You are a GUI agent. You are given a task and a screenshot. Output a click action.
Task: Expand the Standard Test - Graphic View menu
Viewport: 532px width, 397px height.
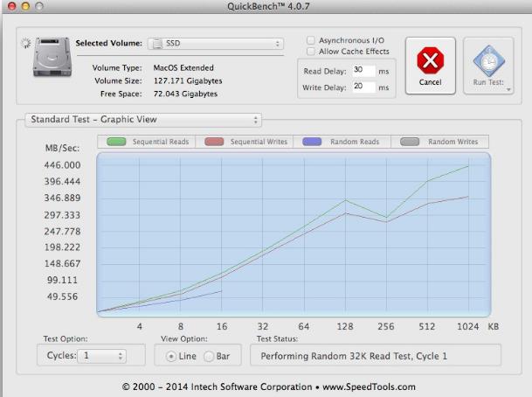142,120
